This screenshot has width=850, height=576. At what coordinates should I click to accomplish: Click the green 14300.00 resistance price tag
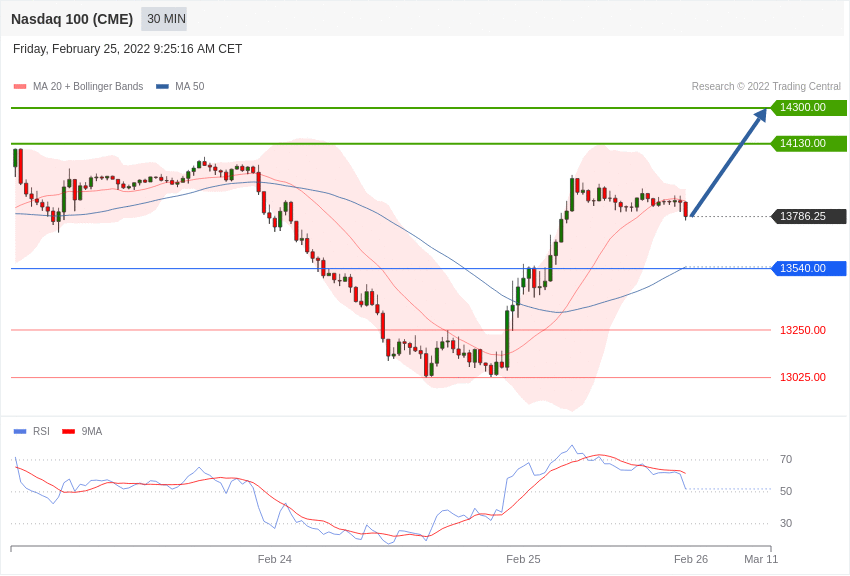pos(808,108)
